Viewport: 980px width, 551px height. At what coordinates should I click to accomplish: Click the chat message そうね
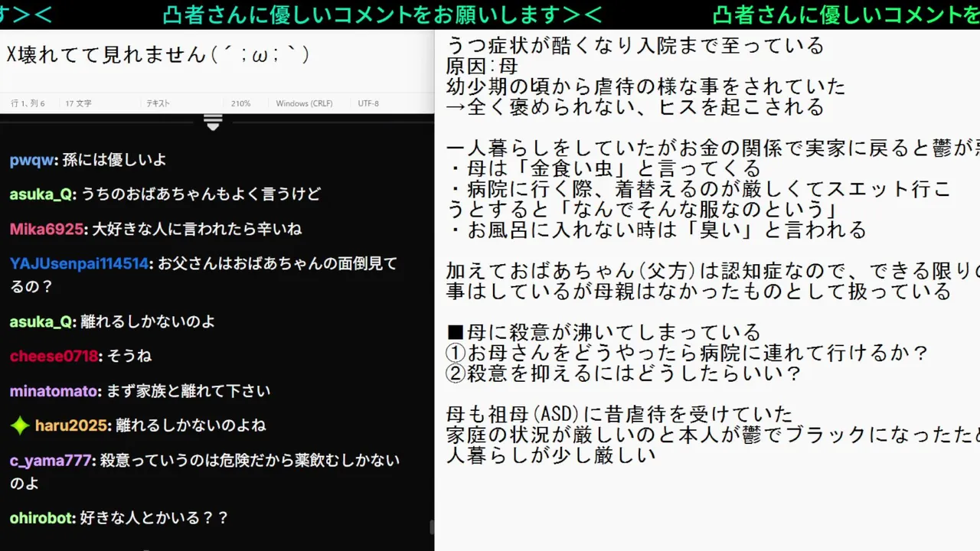click(129, 356)
